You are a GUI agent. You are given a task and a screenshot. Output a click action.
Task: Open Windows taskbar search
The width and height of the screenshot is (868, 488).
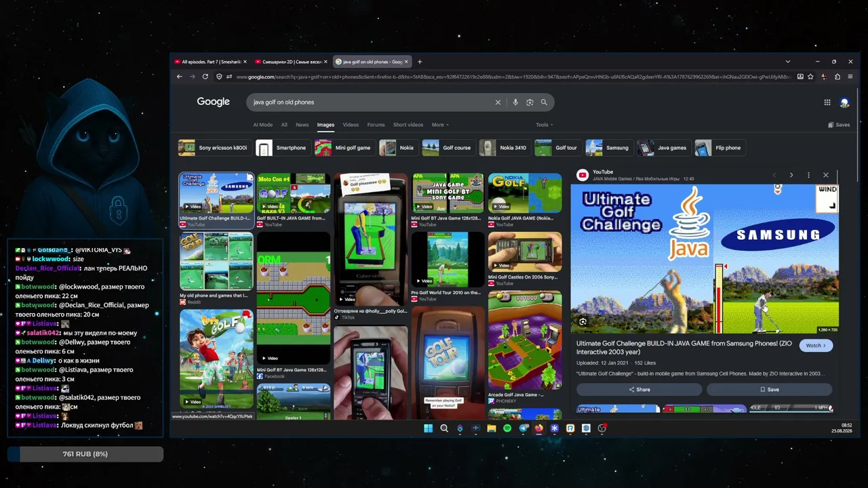coord(444,428)
